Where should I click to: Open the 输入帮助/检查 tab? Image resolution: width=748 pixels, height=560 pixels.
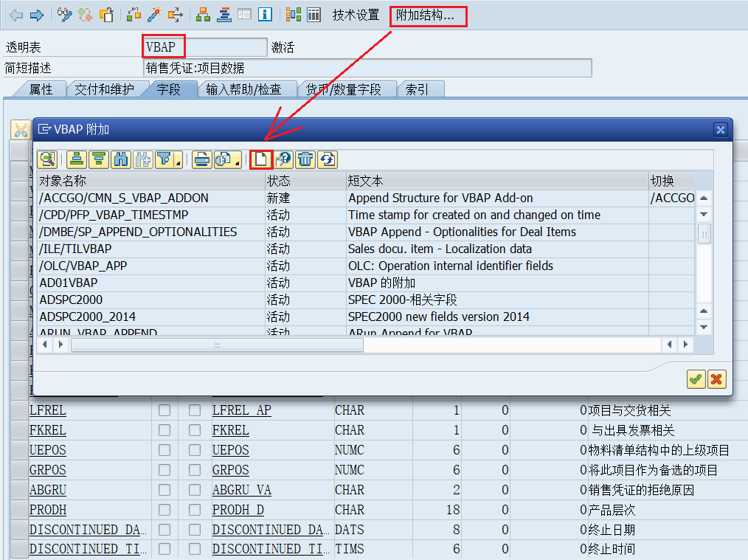[243, 89]
